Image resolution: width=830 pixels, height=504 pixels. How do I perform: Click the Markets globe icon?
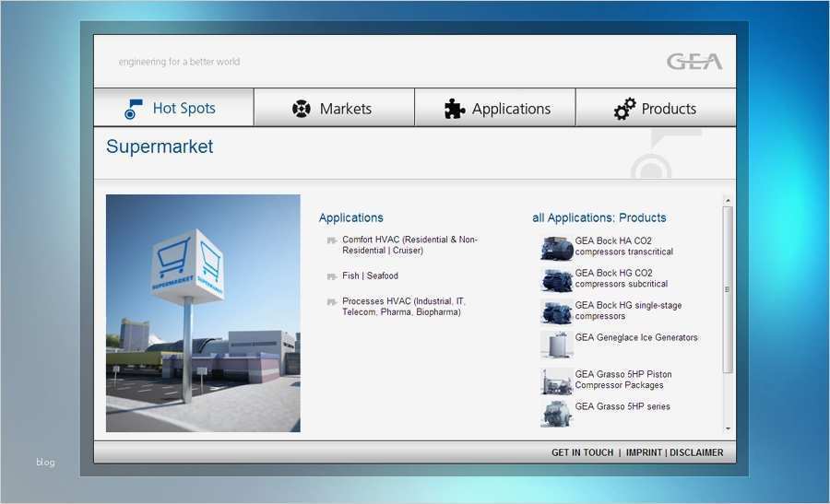(x=302, y=109)
